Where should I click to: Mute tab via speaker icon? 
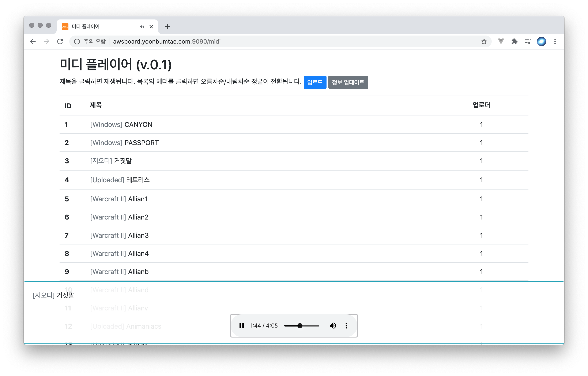point(142,27)
